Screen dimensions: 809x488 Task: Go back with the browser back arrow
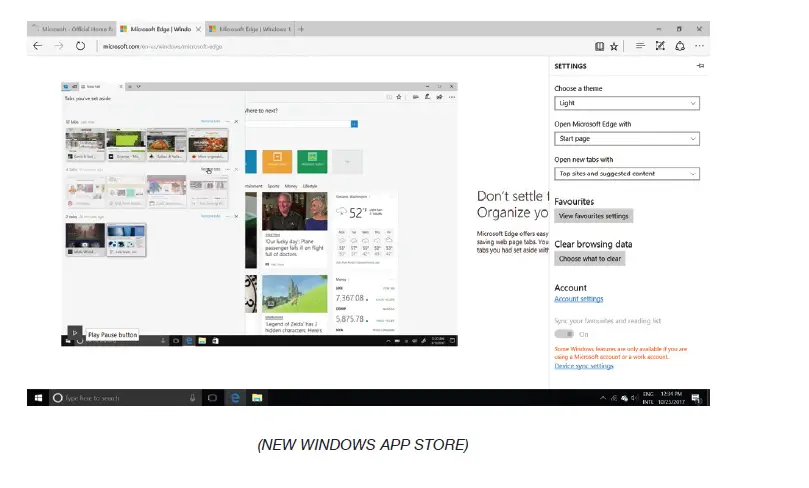pos(38,46)
